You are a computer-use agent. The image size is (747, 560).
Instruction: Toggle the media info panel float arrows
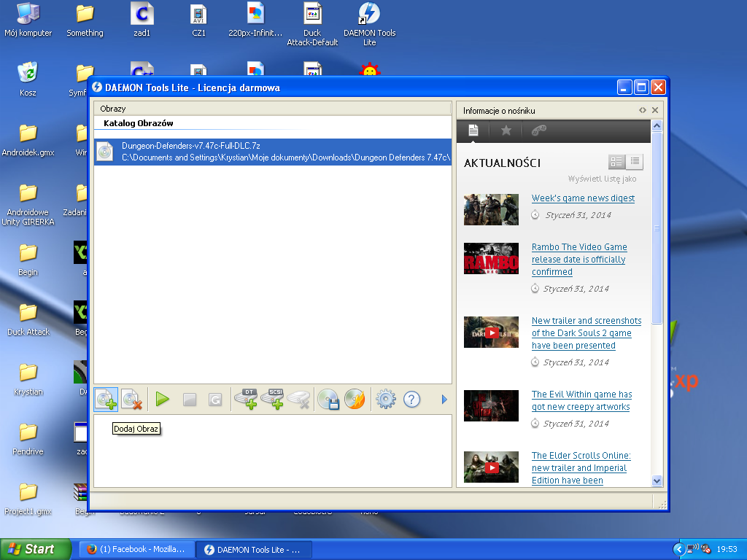point(643,110)
